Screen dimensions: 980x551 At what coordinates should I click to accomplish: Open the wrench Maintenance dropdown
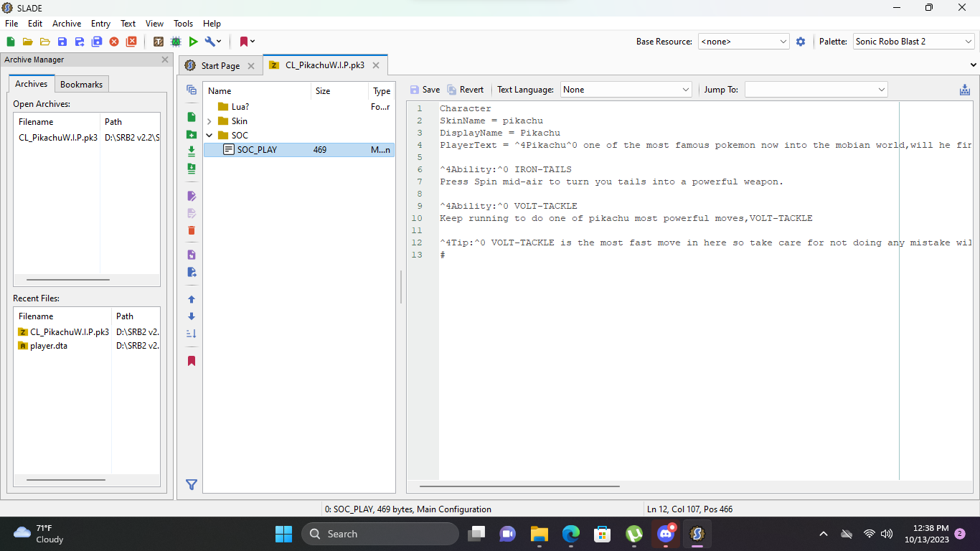coord(213,42)
